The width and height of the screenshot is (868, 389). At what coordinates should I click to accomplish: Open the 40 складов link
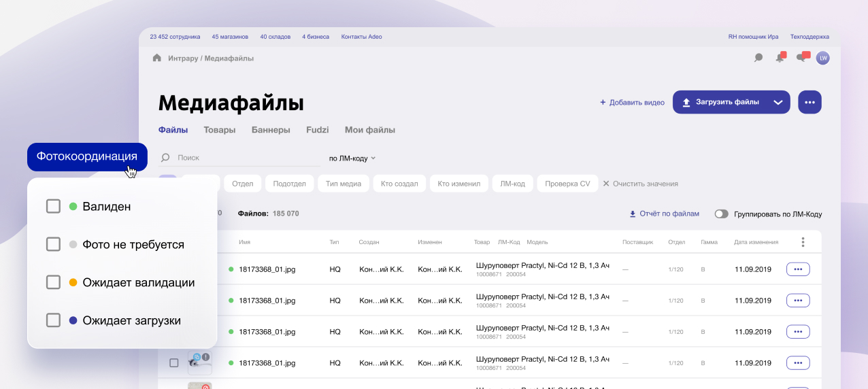point(276,37)
